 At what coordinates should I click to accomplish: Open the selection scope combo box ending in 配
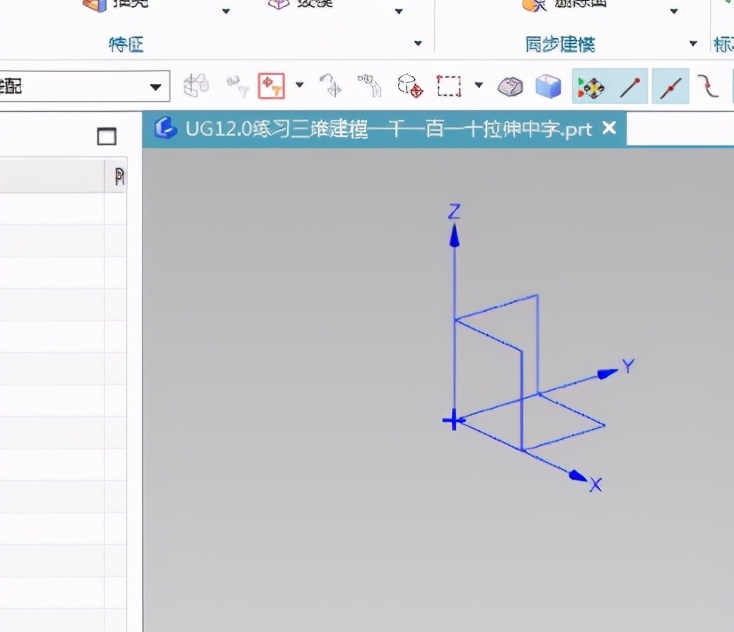point(84,87)
